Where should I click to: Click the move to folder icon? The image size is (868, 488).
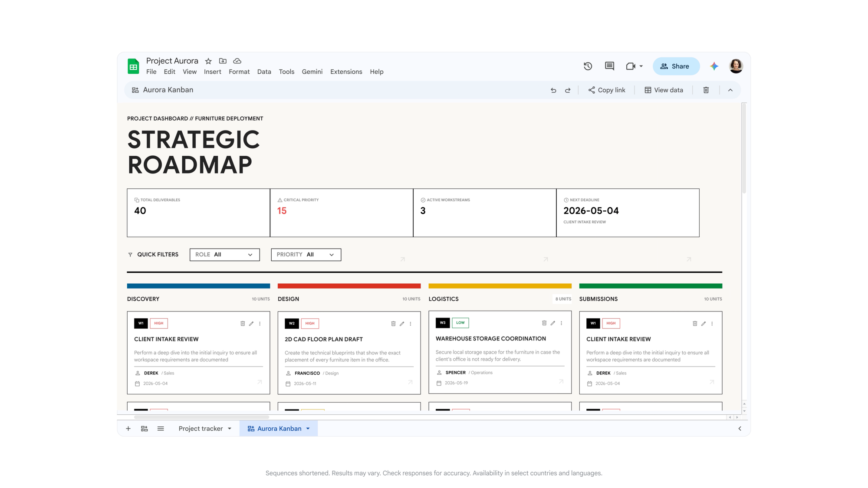click(223, 61)
